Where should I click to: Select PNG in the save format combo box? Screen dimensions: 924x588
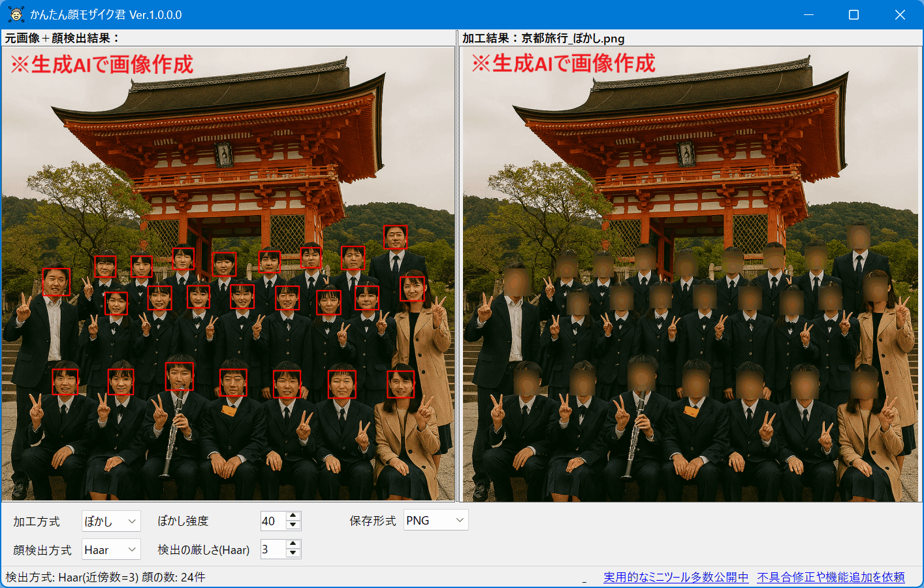click(436, 520)
